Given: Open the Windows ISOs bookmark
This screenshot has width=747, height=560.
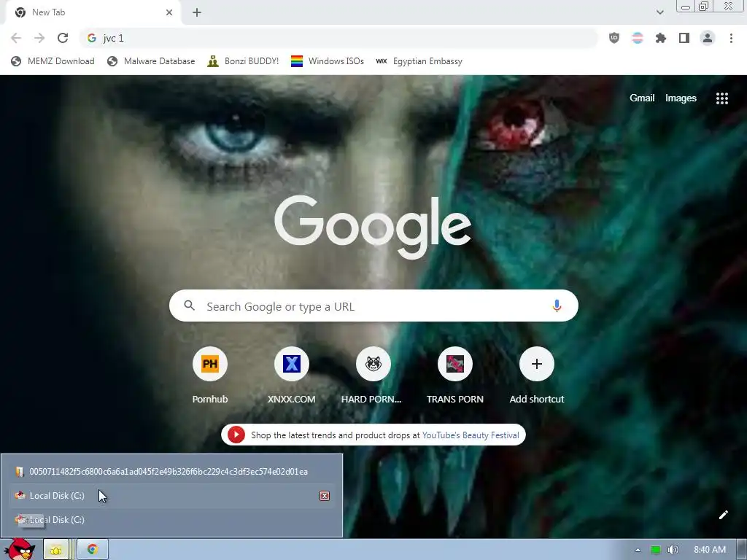Looking at the screenshot, I should [x=328, y=61].
